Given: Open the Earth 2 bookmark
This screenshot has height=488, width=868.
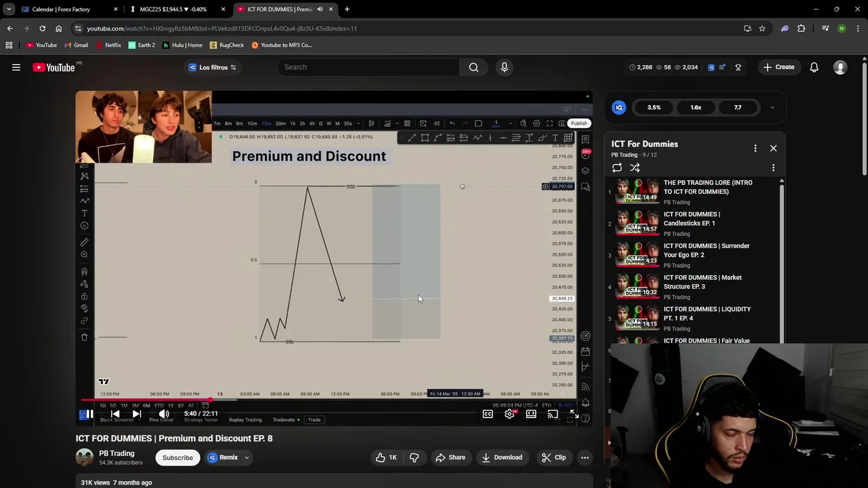Looking at the screenshot, I should click(x=142, y=45).
